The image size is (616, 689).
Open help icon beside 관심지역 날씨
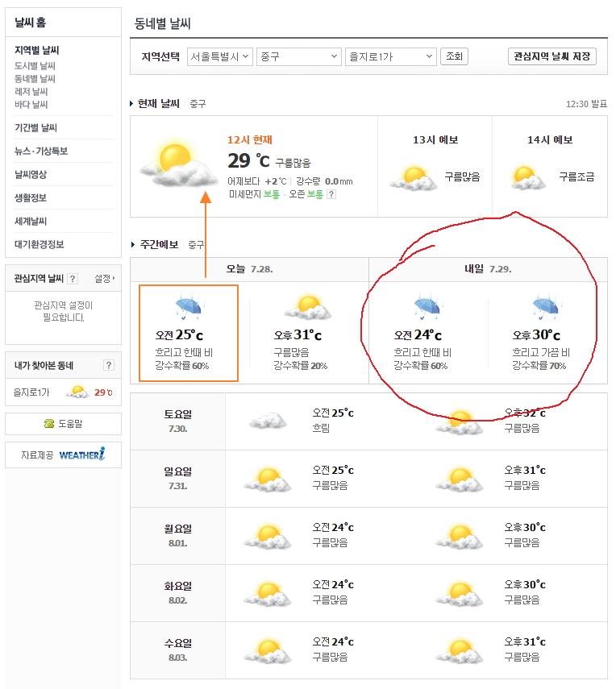click(73, 279)
